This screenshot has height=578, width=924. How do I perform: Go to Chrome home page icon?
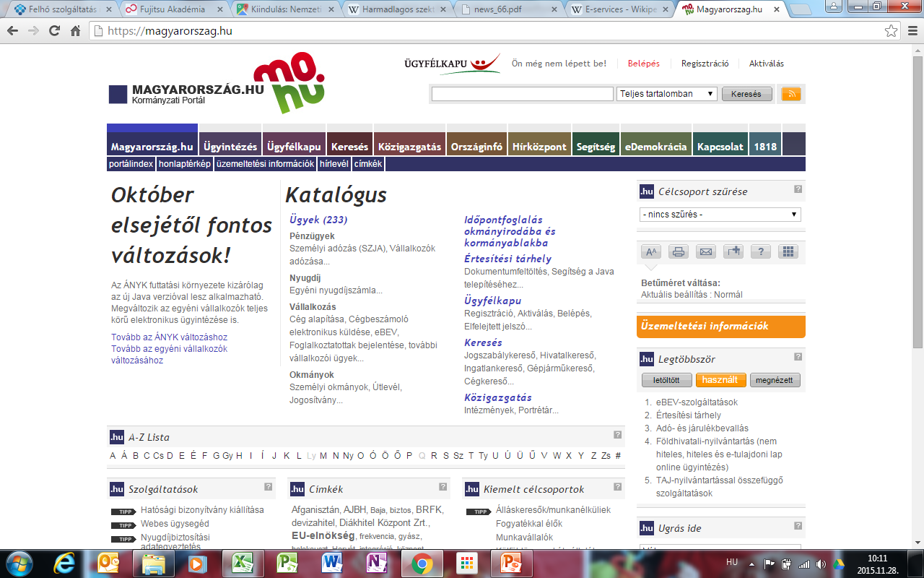tap(76, 31)
